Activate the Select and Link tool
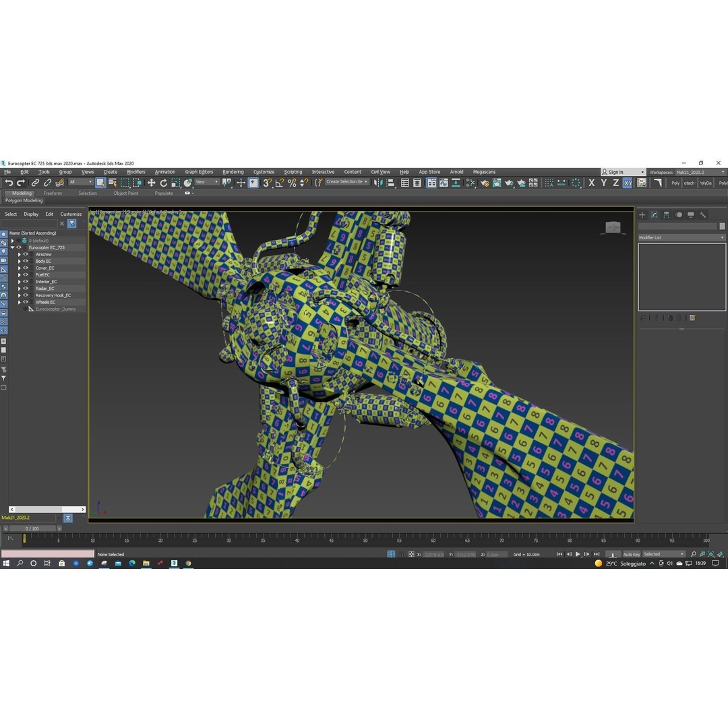 click(35, 183)
